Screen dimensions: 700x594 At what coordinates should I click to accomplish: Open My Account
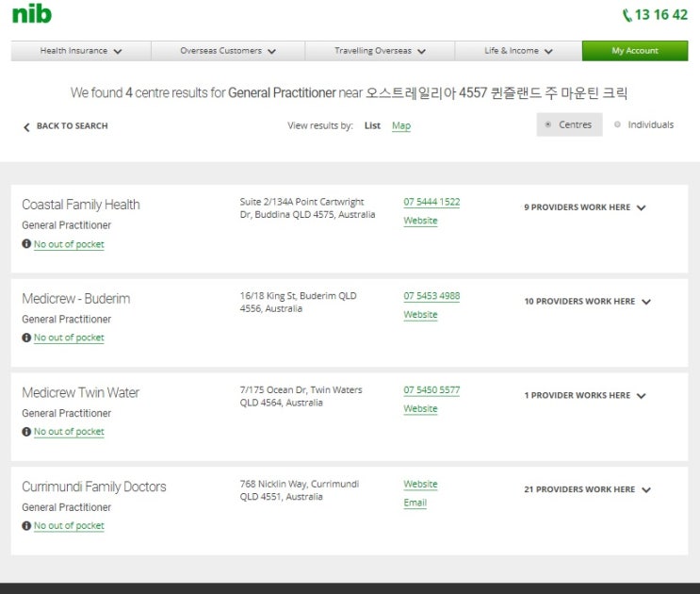[635, 51]
